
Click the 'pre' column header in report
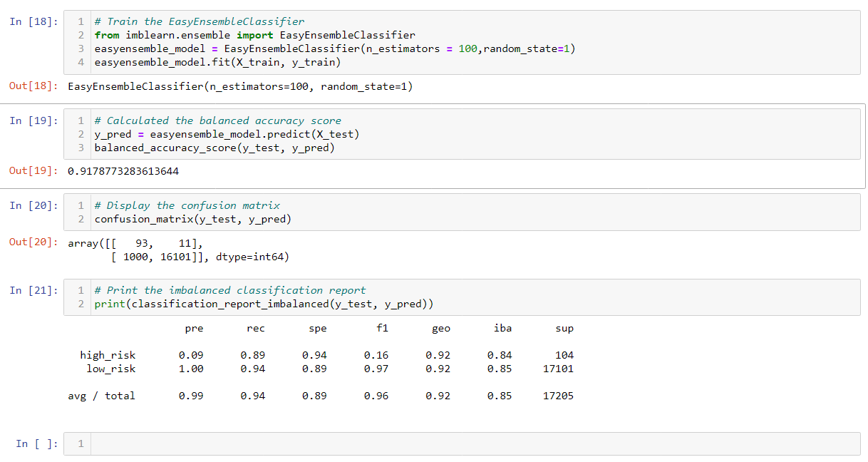pyautogui.click(x=194, y=329)
